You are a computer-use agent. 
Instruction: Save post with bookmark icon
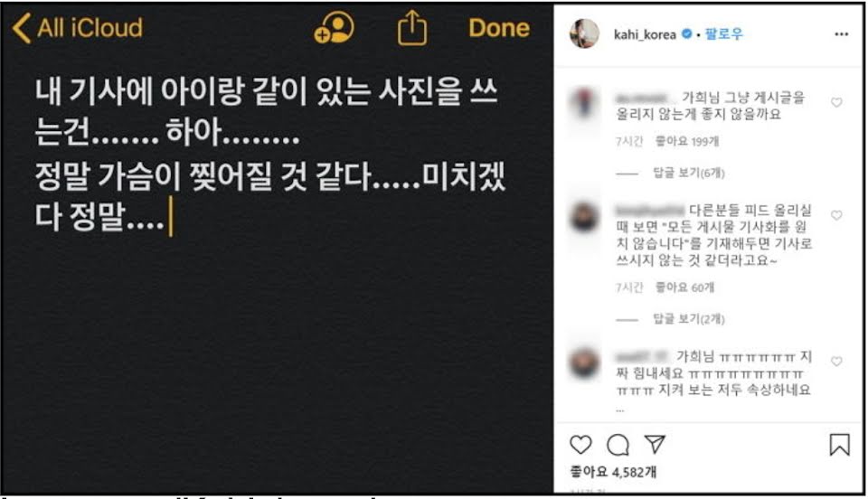pyautogui.click(x=839, y=444)
